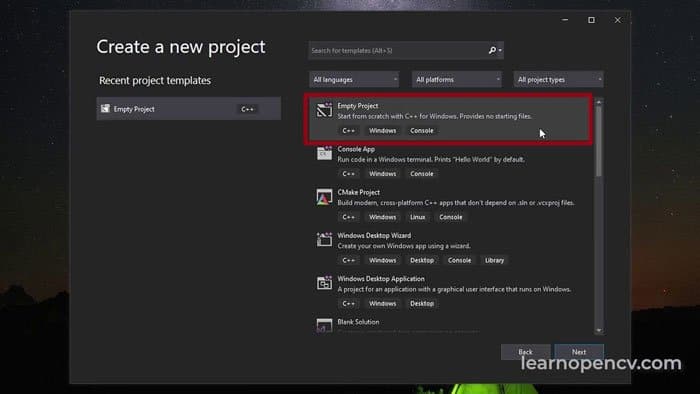Image resolution: width=700 pixels, height=394 pixels.
Task: Click the Blank Solution icon
Action: [x=324, y=325]
